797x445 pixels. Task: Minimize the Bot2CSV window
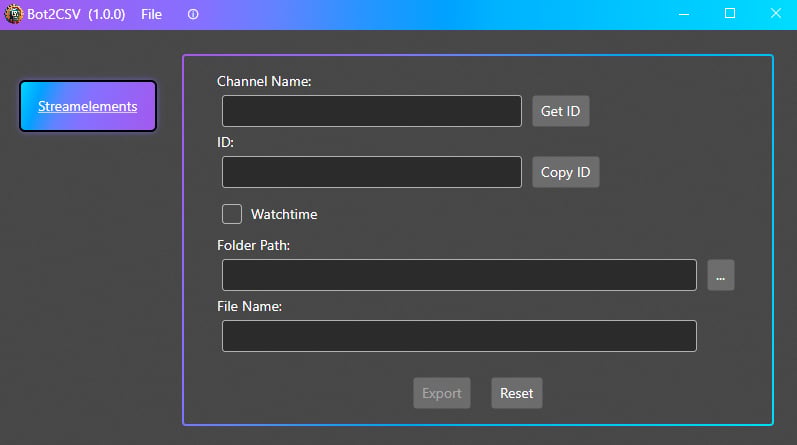(684, 14)
